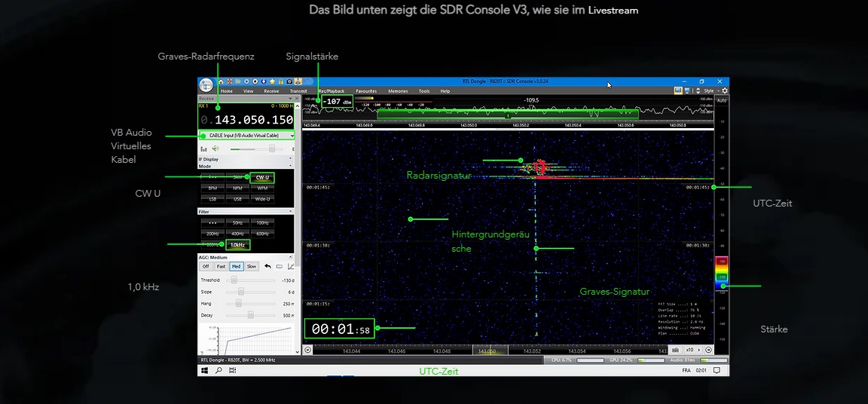Select BFM mode
Screen dimensions: 868x404
coord(212,188)
